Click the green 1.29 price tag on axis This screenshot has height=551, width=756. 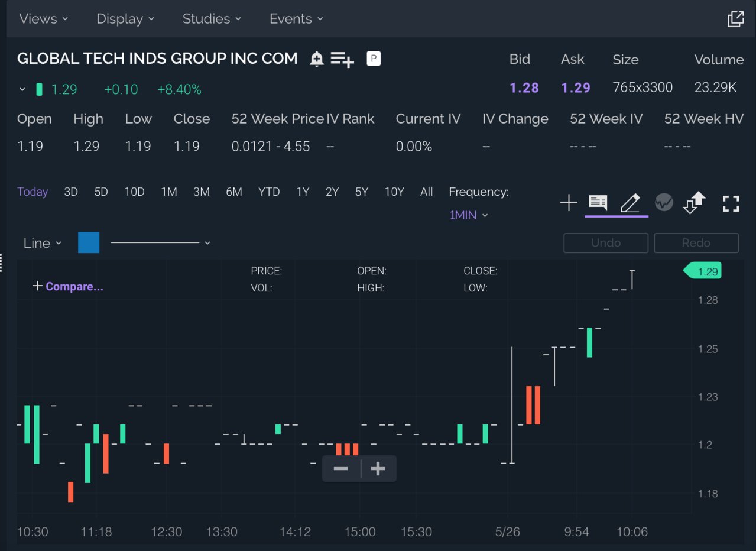coord(702,271)
